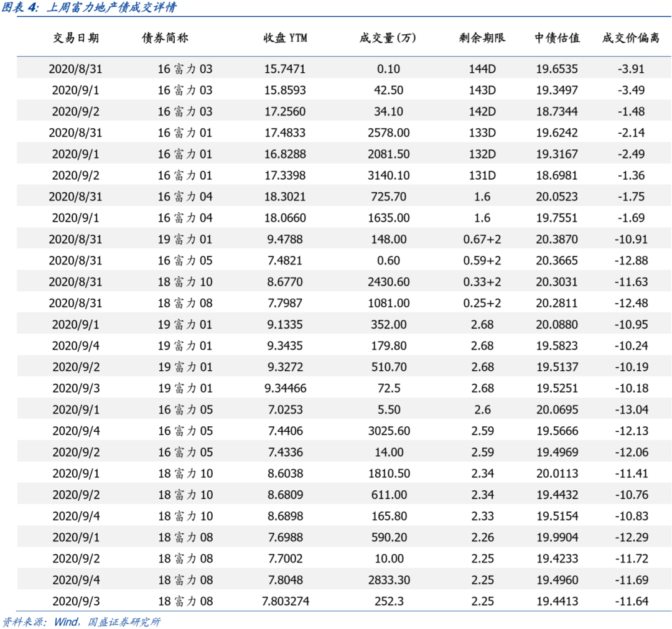The height and width of the screenshot is (629, 672).
Task: Click volume cell 3140.10
Action: click(x=389, y=175)
